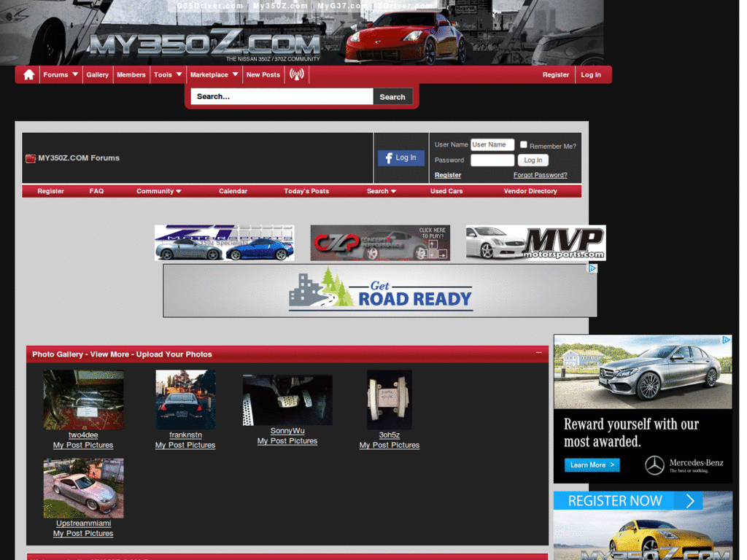Image resolution: width=747 pixels, height=560 pixels.
Task: Open the Gallery menu item
Action: (x=97, y=74)
